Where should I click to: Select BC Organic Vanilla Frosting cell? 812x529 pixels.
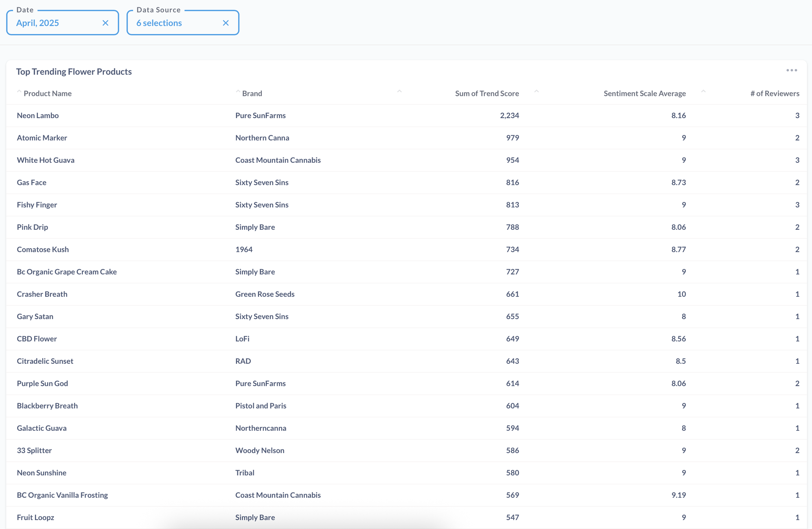pyautogui.click(x=62, y=495)
